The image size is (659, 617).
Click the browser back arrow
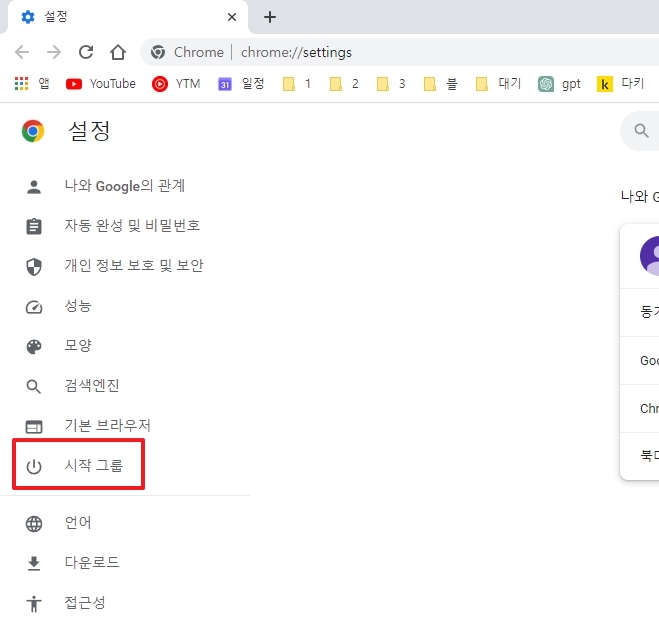tap(22, 52)
